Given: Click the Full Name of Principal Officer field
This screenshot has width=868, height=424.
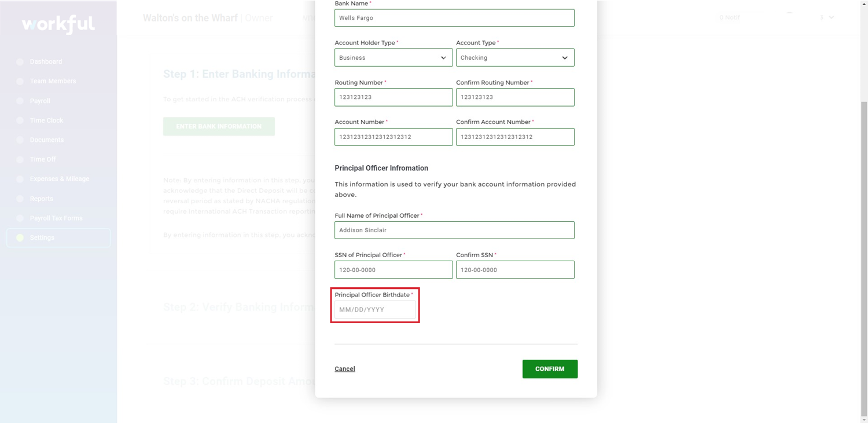Looking at the screenshot, I should pos(454,230).
